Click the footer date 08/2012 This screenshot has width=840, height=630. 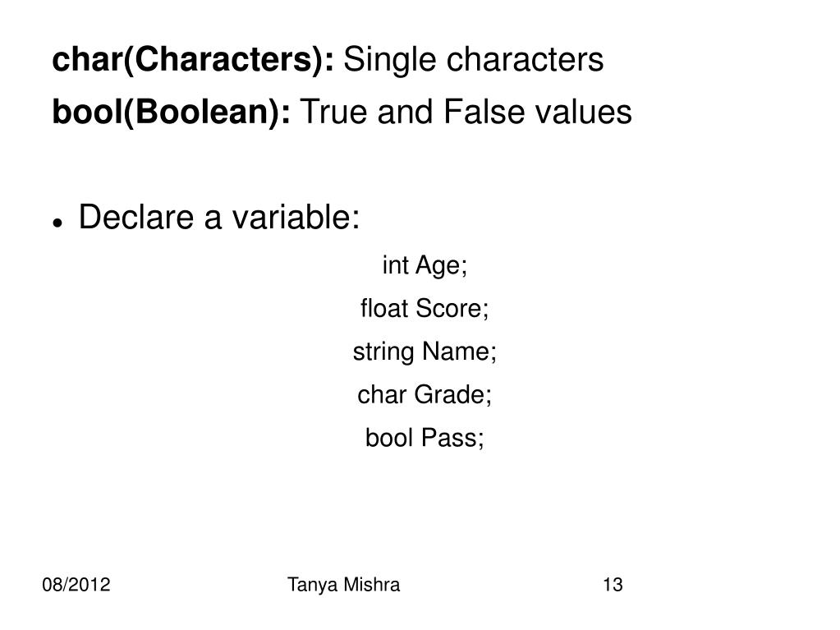76,585
